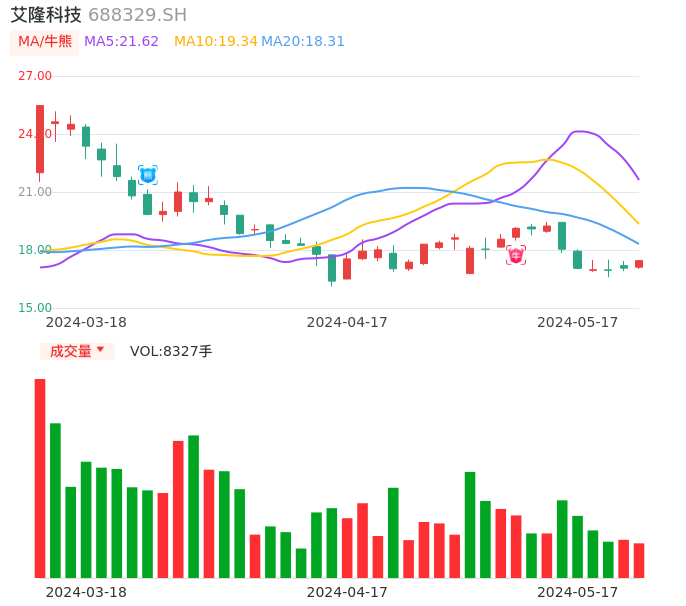Viewport: 686px width, 606px height.
Task: Click the red bull signal marker
Action: click(x=516, y=255)
